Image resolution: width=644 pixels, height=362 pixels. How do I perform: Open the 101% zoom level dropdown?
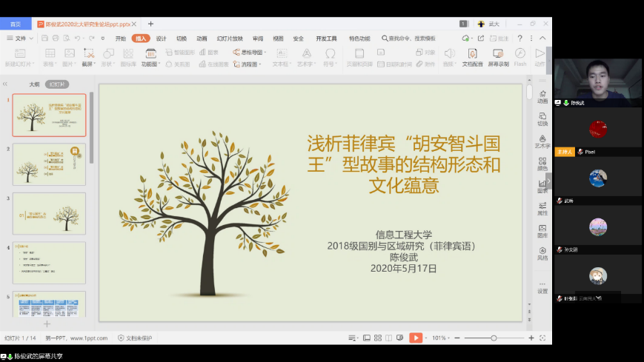click(441, 338)
